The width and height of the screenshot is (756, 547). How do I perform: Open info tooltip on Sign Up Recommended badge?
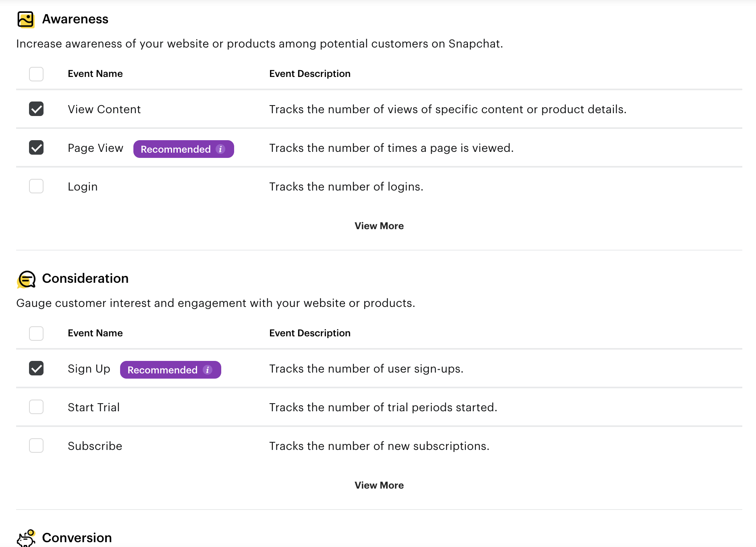(x=208, y=369)
